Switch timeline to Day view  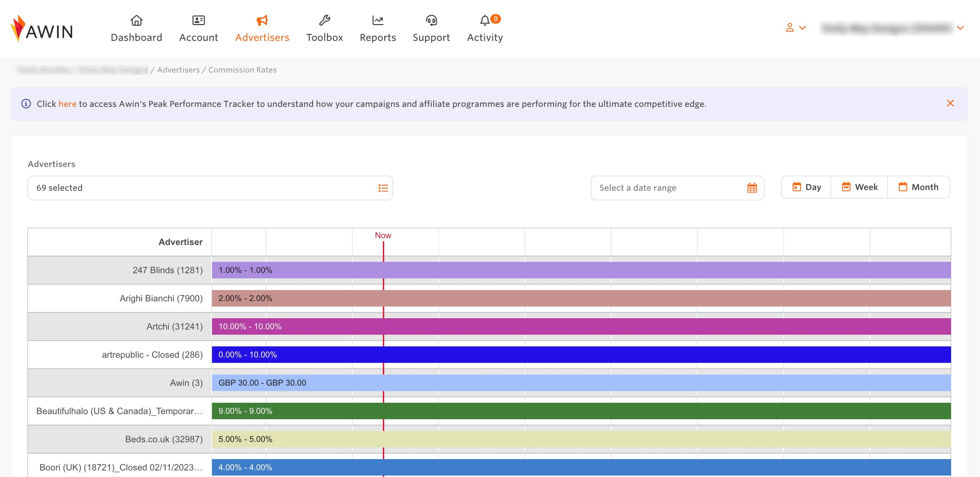tap(806, 187)
